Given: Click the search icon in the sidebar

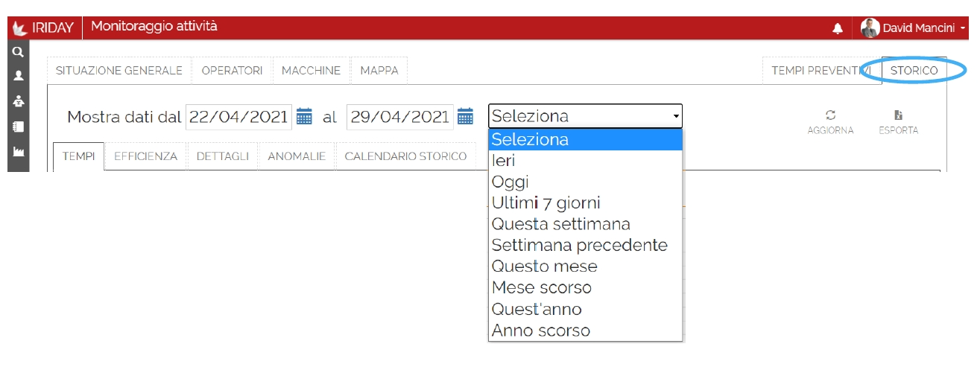Looking at the screenshot, I should click(x=19, y=53).
